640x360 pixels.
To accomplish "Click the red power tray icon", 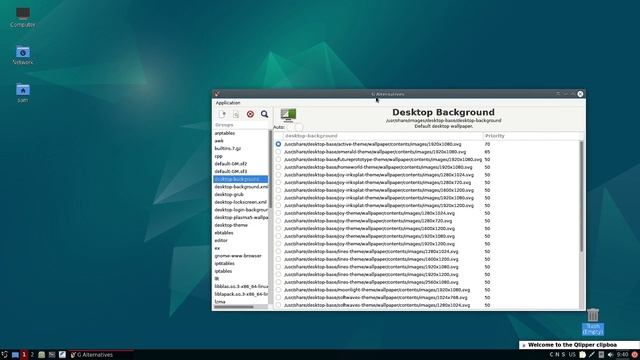I will click(x=635, y=355).
